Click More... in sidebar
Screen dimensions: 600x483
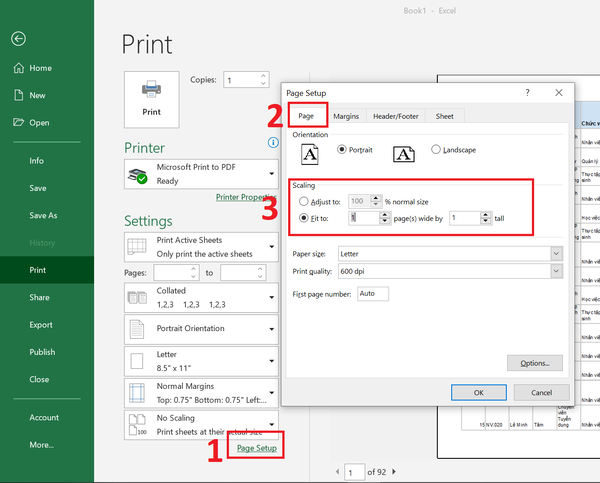41,445
